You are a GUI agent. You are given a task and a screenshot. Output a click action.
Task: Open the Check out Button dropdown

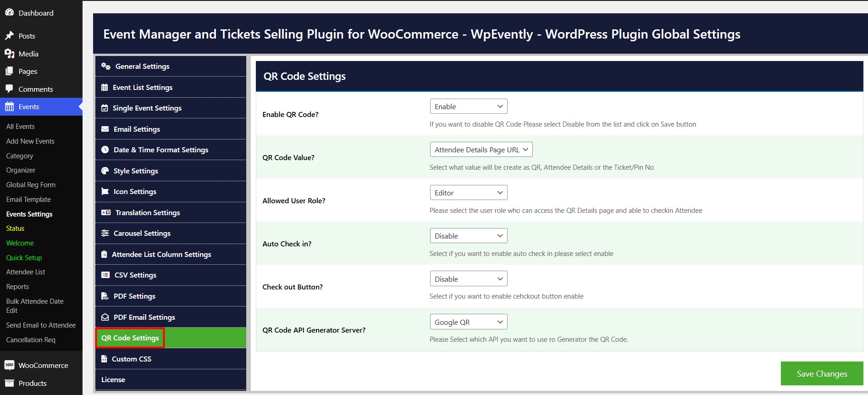[468, 279]
